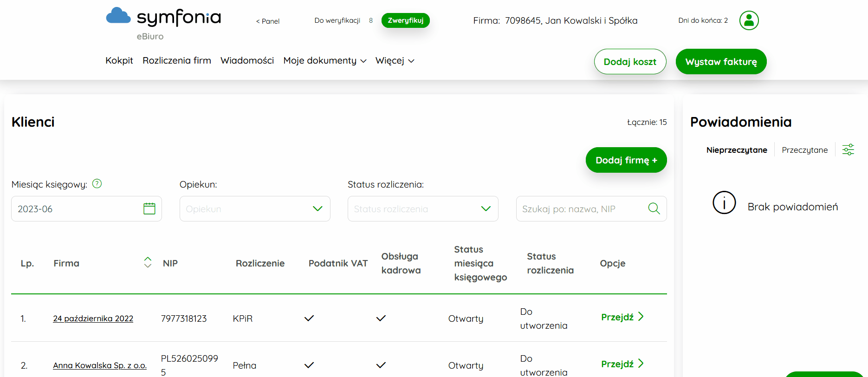Click the help icon next to Miesiąc księgowy

coord(97,184)
